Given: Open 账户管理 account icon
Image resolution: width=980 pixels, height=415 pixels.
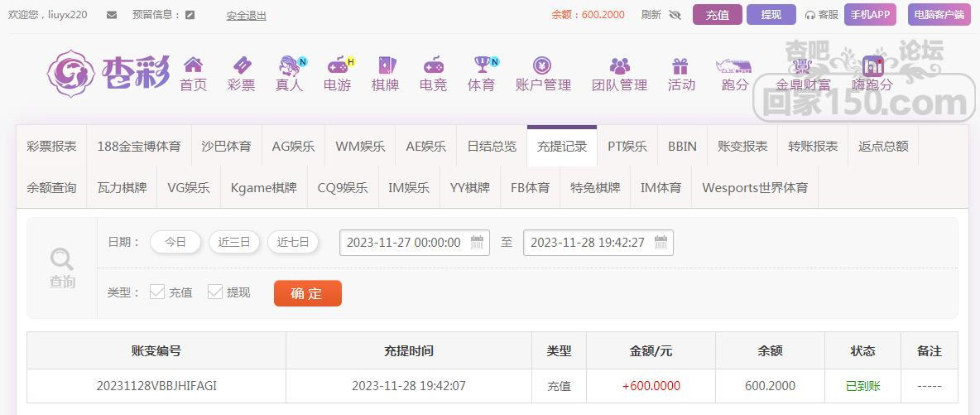Looking at the screenshot, I should click(x=542, y=65).
